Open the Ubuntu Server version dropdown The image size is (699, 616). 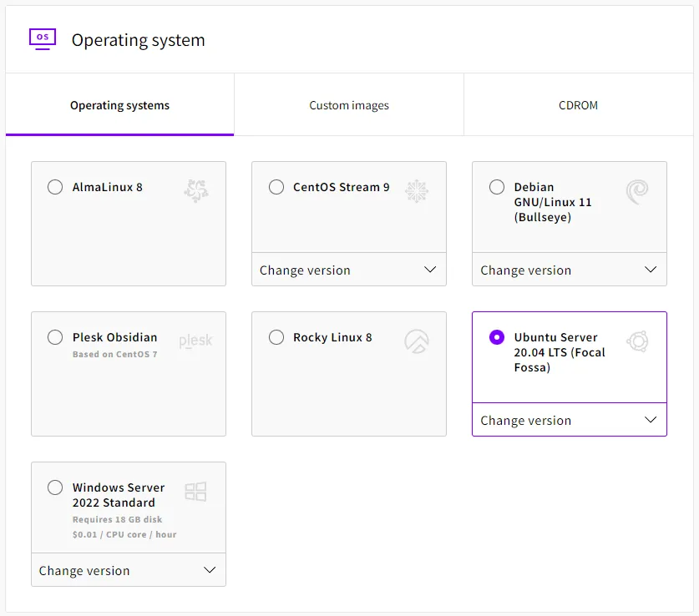click(569, 420)
